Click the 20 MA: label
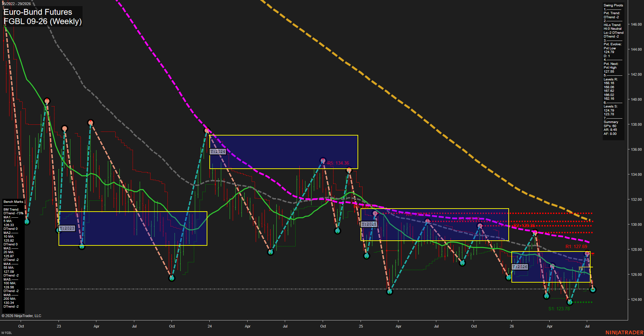 click(9, 252)
